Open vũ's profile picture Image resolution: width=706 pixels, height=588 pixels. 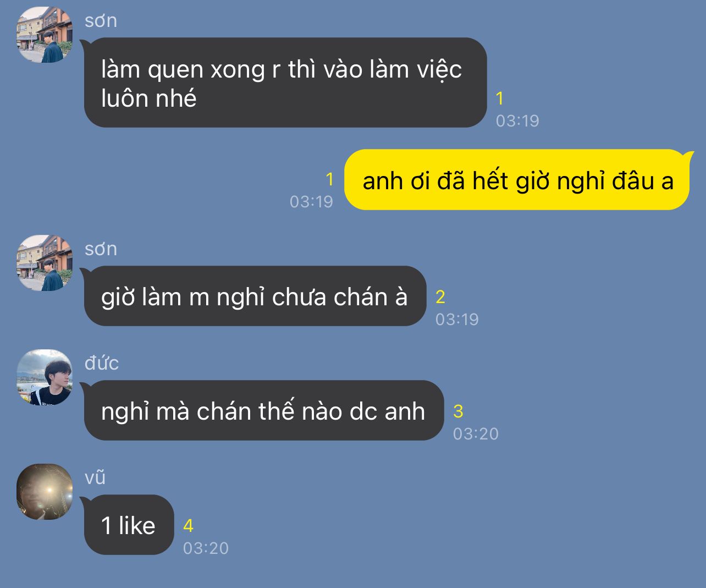[45, 492]
